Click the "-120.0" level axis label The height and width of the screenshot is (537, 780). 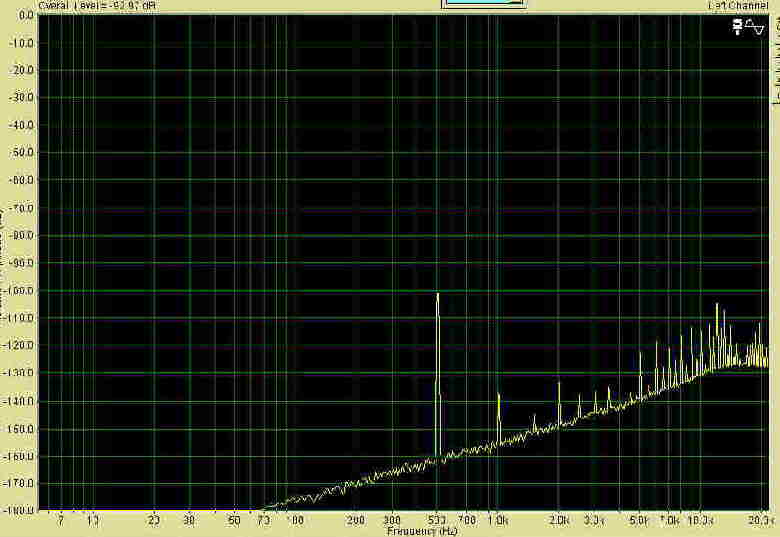pos(20,345)
